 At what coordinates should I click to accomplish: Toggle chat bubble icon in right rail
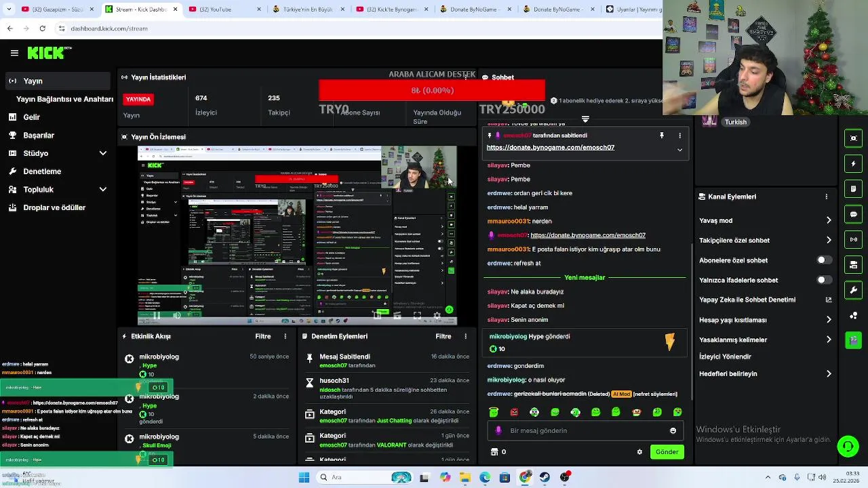point(853,214)
